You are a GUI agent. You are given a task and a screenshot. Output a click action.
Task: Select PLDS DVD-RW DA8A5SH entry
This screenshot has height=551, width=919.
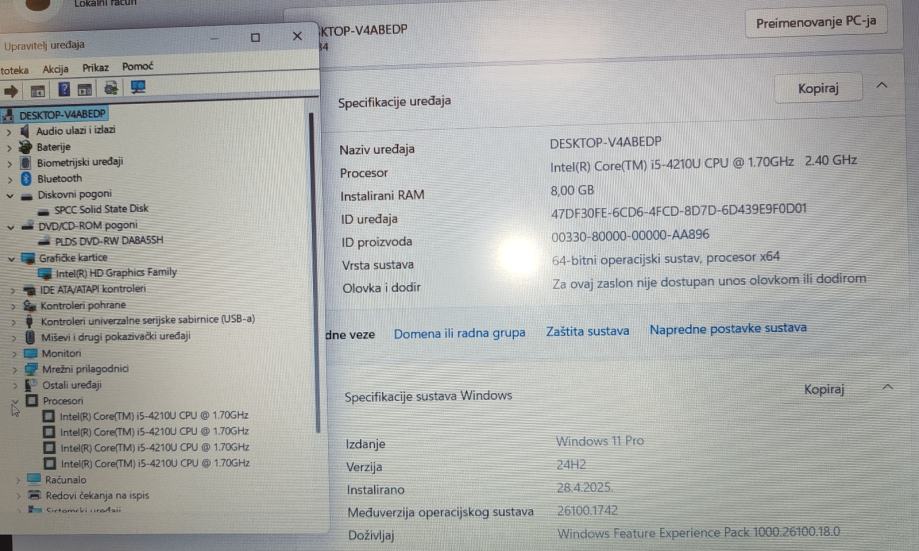[x=109, y=241]
